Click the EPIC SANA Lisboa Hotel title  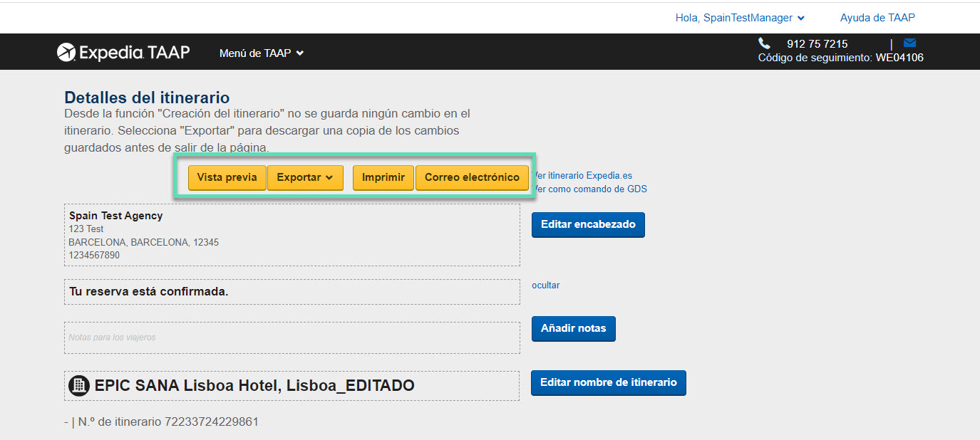click(254, 385)
